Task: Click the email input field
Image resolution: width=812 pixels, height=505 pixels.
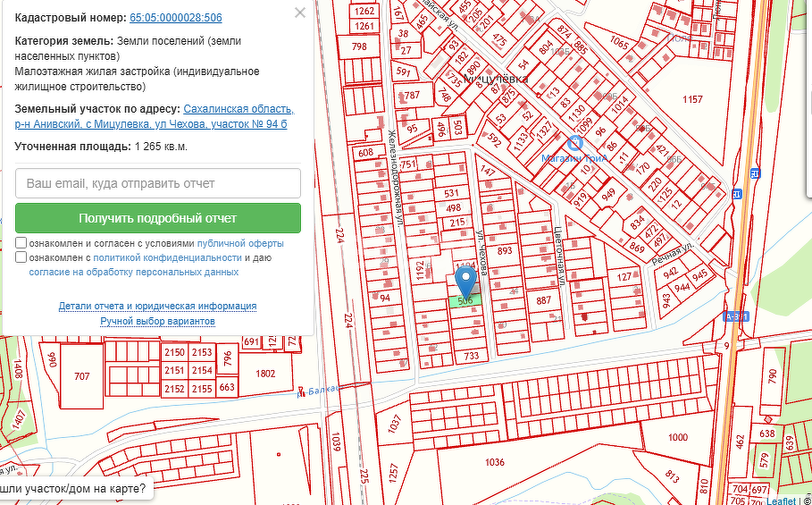Action: coord(158,183)
